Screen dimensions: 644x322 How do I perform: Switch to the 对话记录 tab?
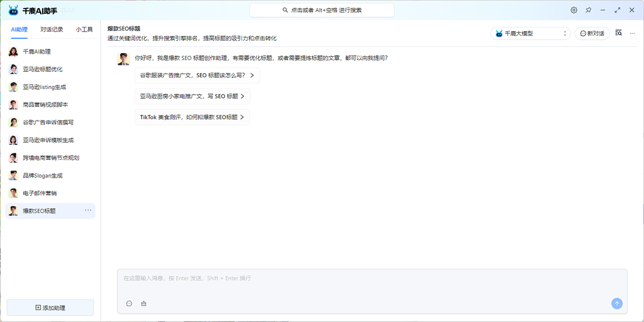(x=53, y=30)
